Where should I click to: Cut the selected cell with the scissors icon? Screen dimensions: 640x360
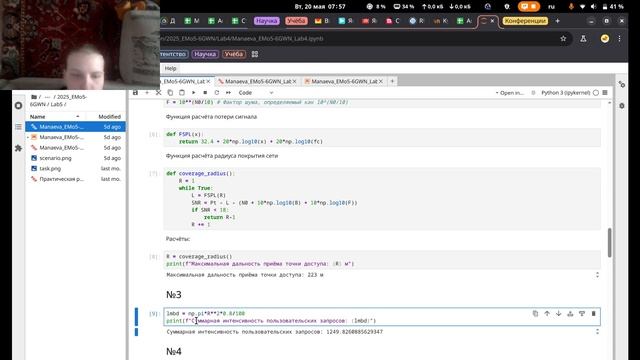point(158,93)
